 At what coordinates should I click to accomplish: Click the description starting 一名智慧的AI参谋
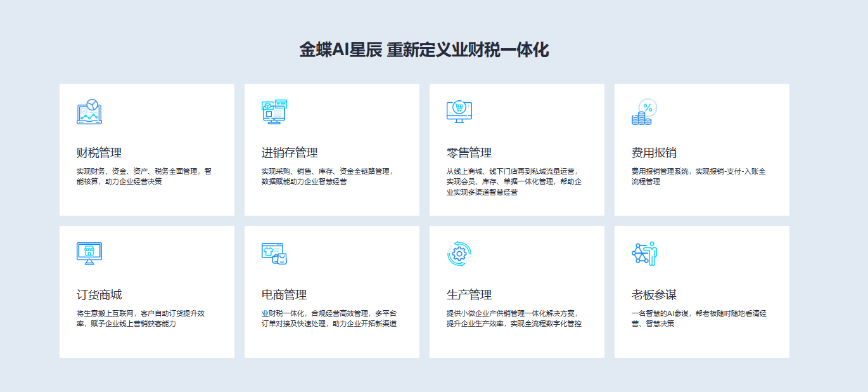point(699,318)
